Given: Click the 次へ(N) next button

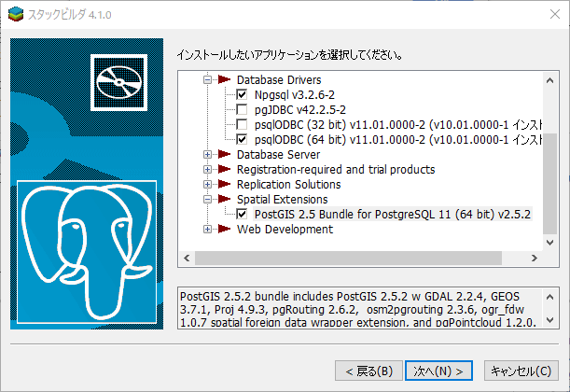Looking at the screenshot, I should pos(438,371).
